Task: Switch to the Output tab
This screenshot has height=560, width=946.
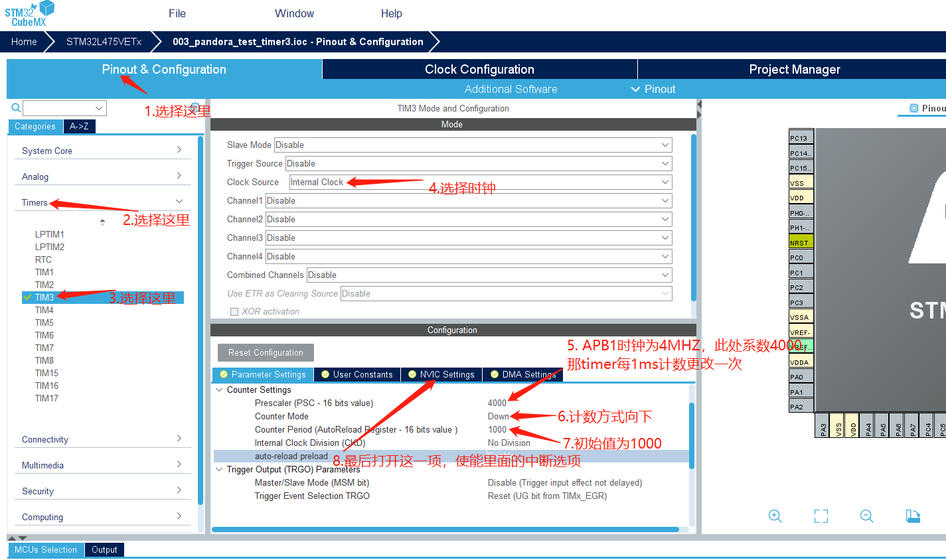Action: click(x=104, y=549)
